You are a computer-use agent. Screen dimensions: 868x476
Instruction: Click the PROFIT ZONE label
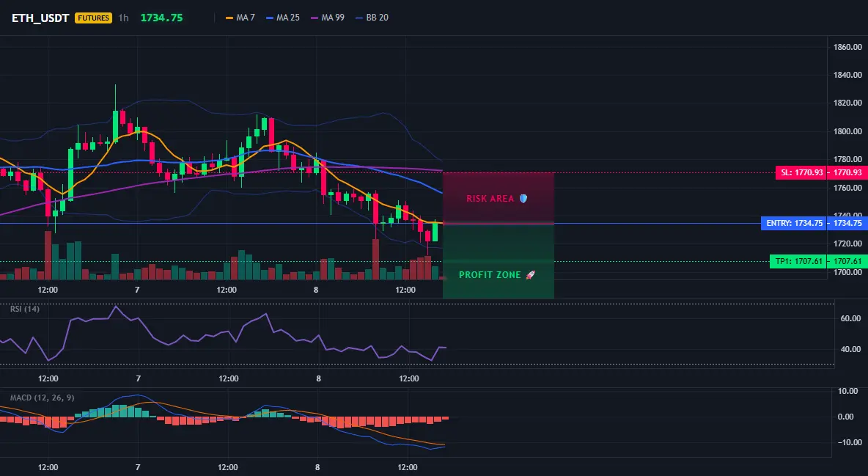(490, 275)
